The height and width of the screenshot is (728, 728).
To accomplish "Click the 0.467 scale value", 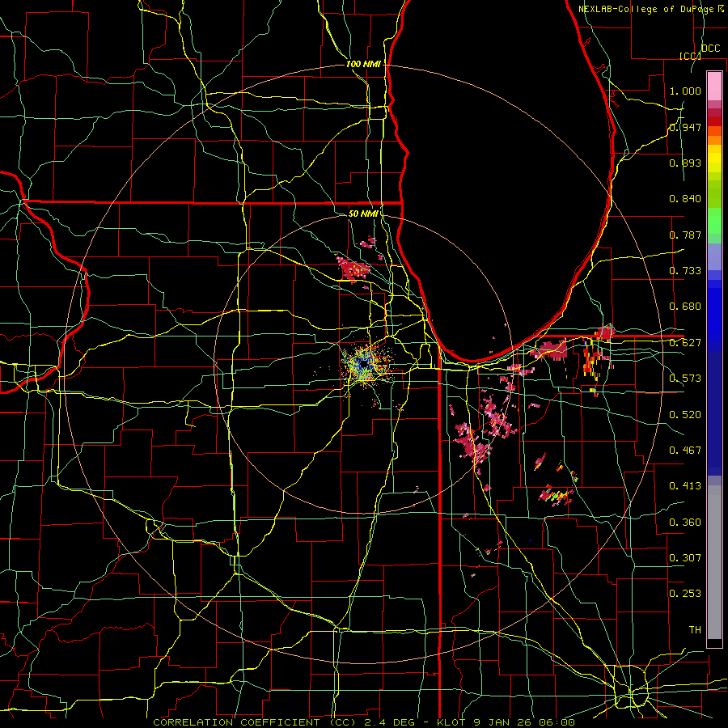I will coord(685,451).
